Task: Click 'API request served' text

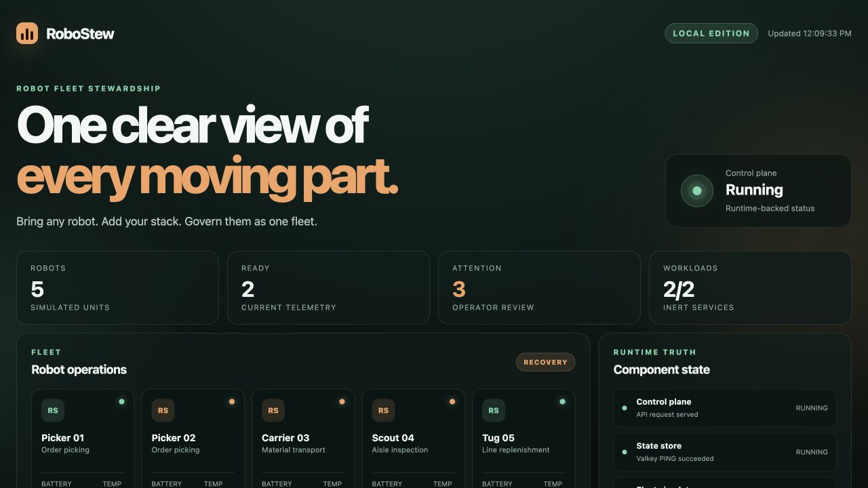Action: tap(667, 415)
